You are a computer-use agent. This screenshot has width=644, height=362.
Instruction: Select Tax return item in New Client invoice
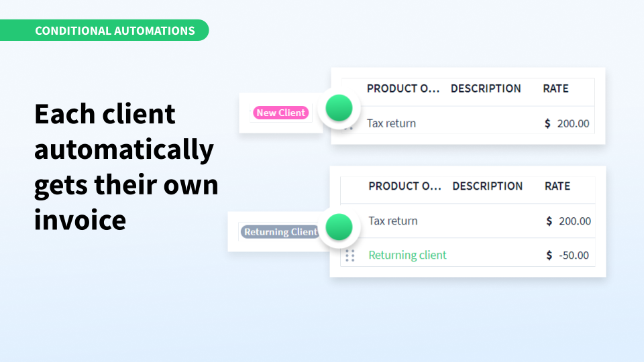(x=391, y=123)
